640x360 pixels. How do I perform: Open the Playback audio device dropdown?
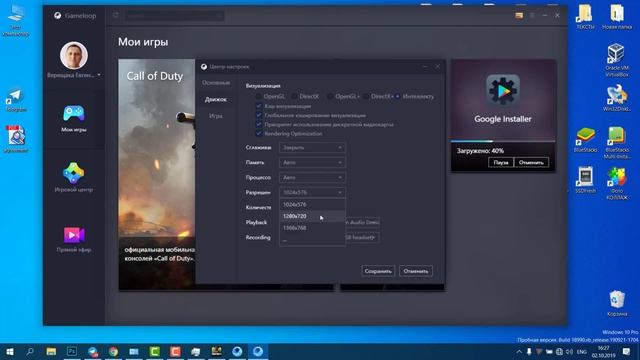point(363,222)
